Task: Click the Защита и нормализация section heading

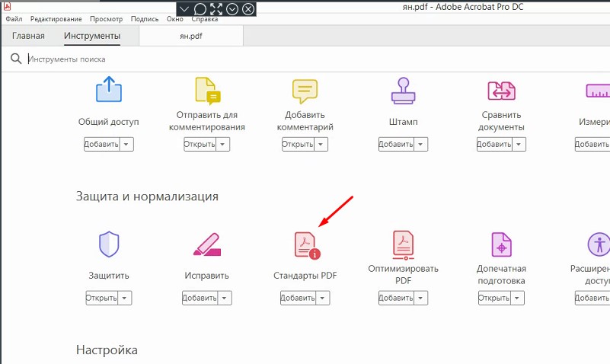Action: coord(147,196)
